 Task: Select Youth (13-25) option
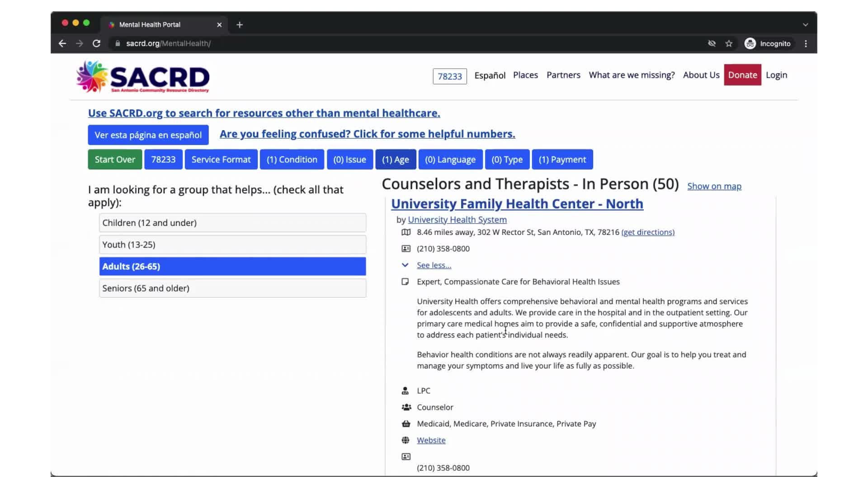(232, 244)
